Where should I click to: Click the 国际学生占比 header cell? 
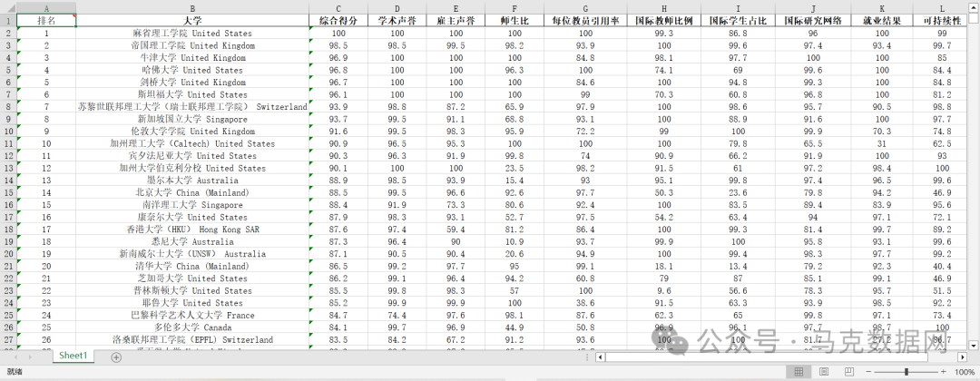coord(738,21)
